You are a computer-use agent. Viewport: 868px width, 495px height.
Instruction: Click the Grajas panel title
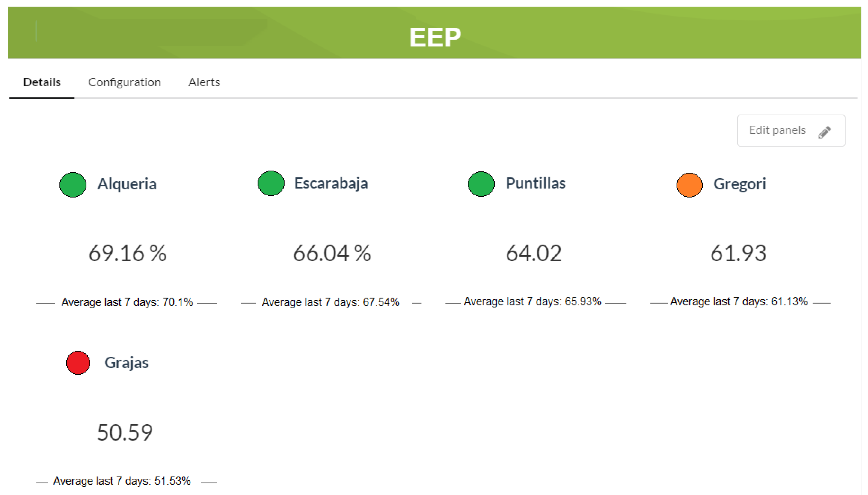(126, 363)
